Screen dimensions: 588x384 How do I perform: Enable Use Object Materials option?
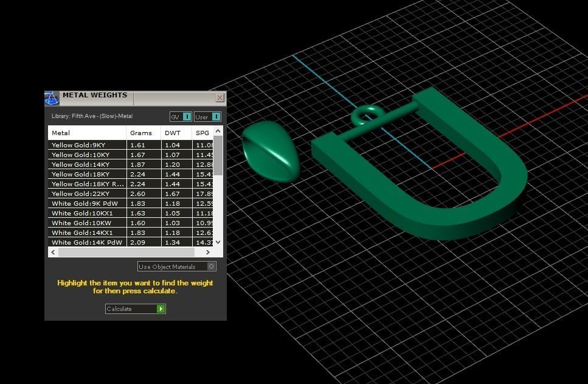pyautogui.click(x=176, y=267)
